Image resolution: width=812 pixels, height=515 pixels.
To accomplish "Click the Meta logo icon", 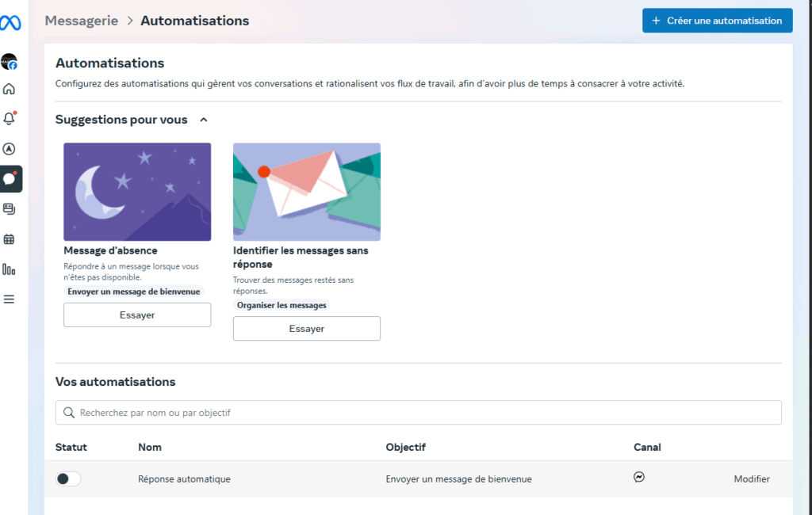I will 10,23.
